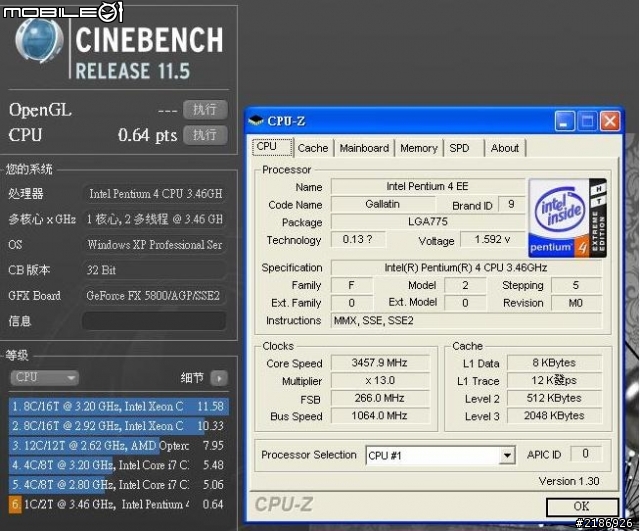The width and height of the screenshot is (640, 531).
Task: Click the Core Speed value 3457.9 MHz
Action: tap(380, 363)
